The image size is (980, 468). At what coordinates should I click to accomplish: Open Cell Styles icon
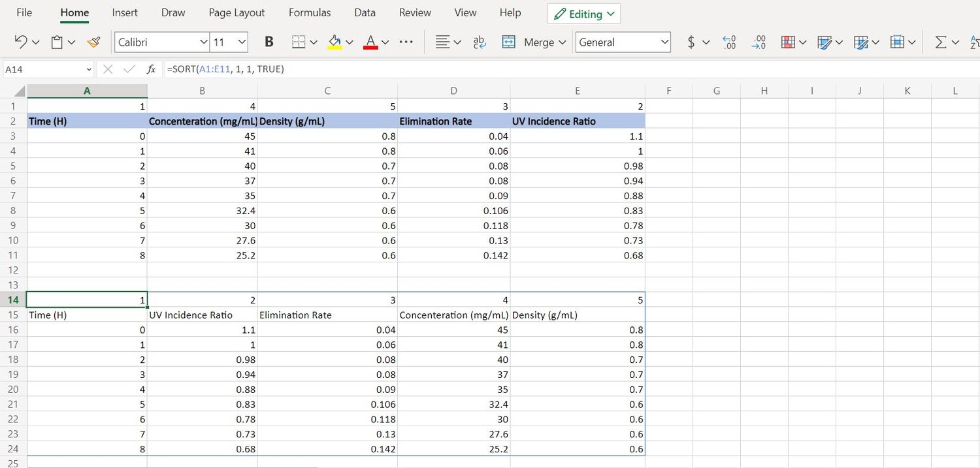coord(825,42)
